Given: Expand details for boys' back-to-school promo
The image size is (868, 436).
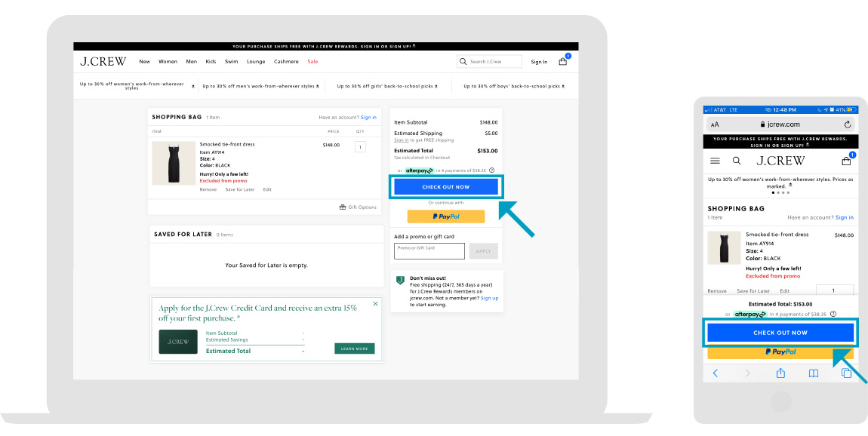Looking at the screenshot, I should (x=565, y=86).
